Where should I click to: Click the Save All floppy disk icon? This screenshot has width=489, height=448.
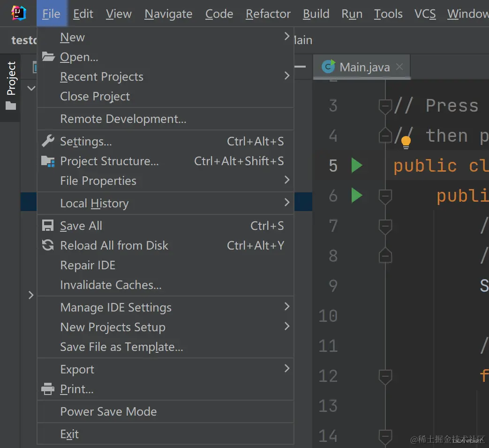point(47,225)
